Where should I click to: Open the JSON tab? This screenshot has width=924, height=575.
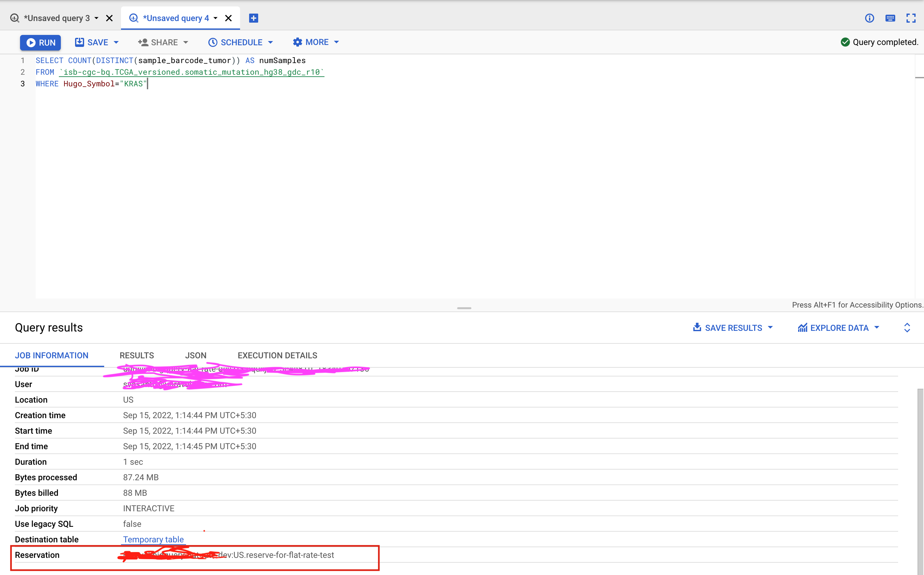click(195, 355)
